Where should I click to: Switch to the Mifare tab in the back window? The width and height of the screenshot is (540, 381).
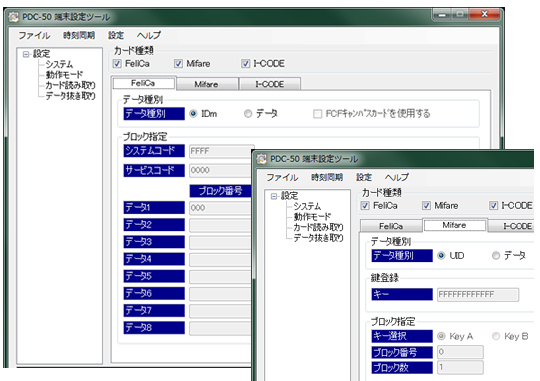point(207,84)
